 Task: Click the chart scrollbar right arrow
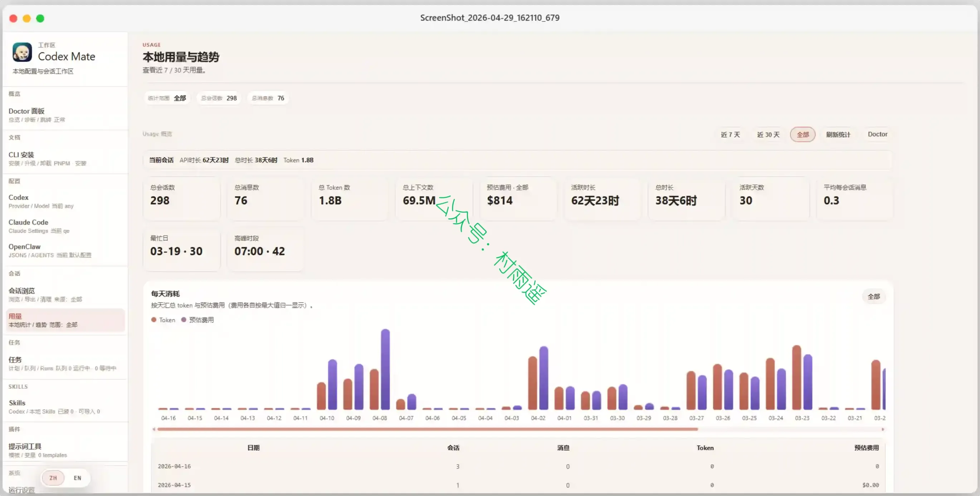(883, 429)
